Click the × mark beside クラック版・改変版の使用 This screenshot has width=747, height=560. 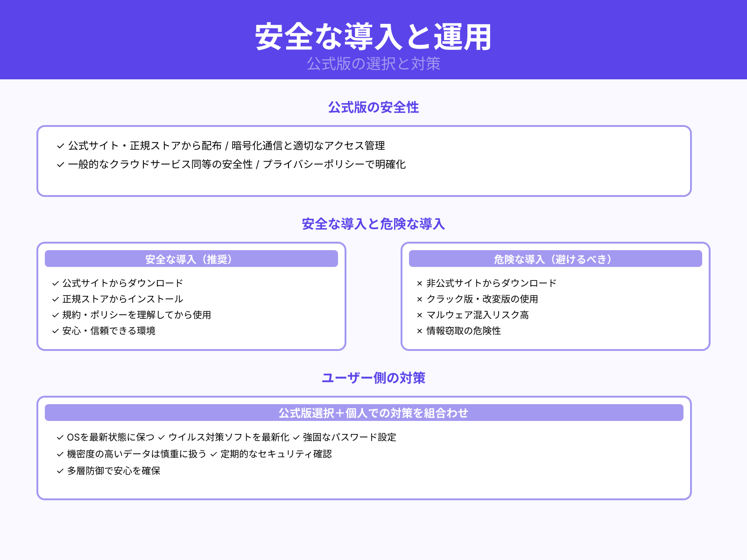click(419, 299)
